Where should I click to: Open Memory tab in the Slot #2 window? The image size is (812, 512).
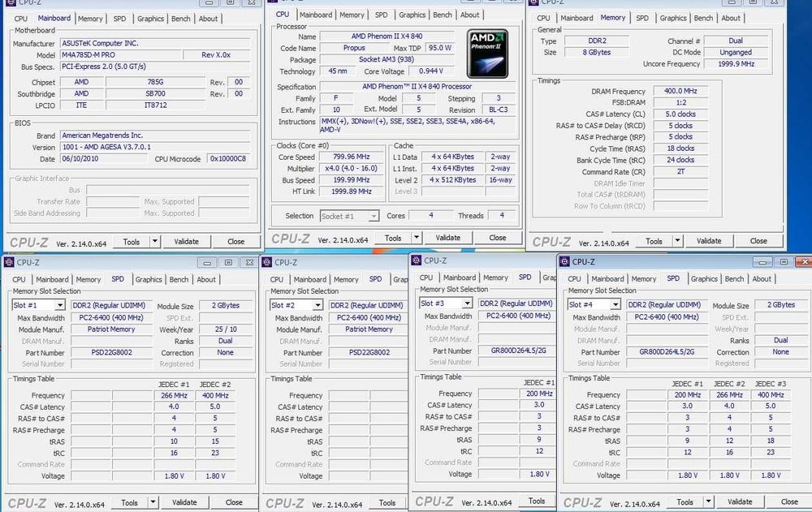tap(346, 280)
